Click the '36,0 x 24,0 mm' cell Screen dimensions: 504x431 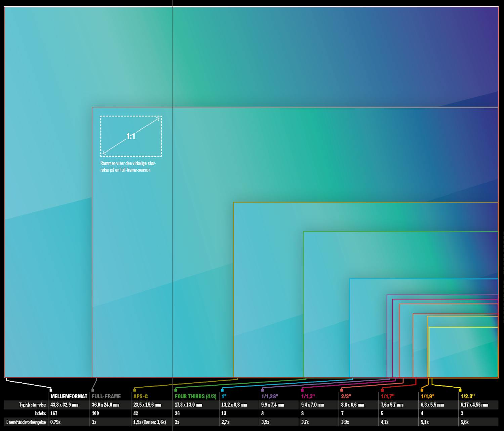coord(106,405)
